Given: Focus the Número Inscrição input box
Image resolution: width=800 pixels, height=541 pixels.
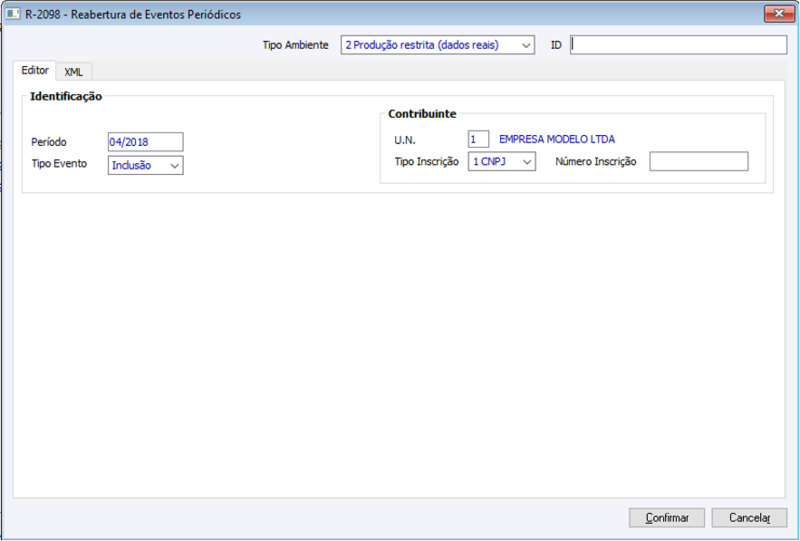Looking at the screenshot, I should click(x=698, y=161).
